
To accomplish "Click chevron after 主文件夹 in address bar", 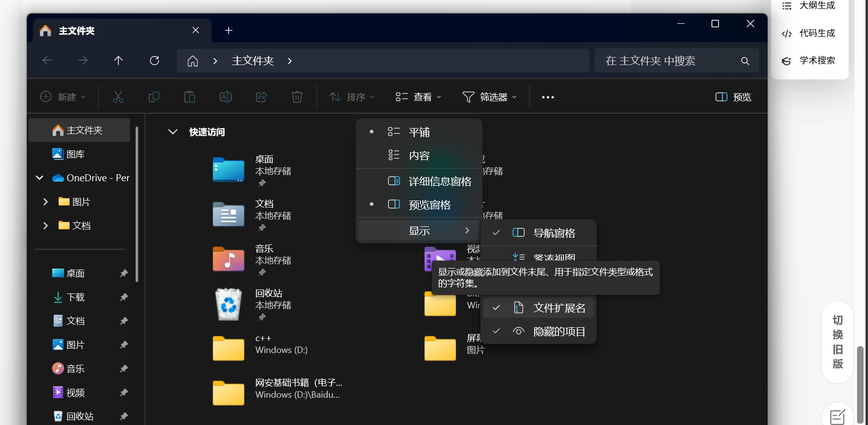I will 290,61.
